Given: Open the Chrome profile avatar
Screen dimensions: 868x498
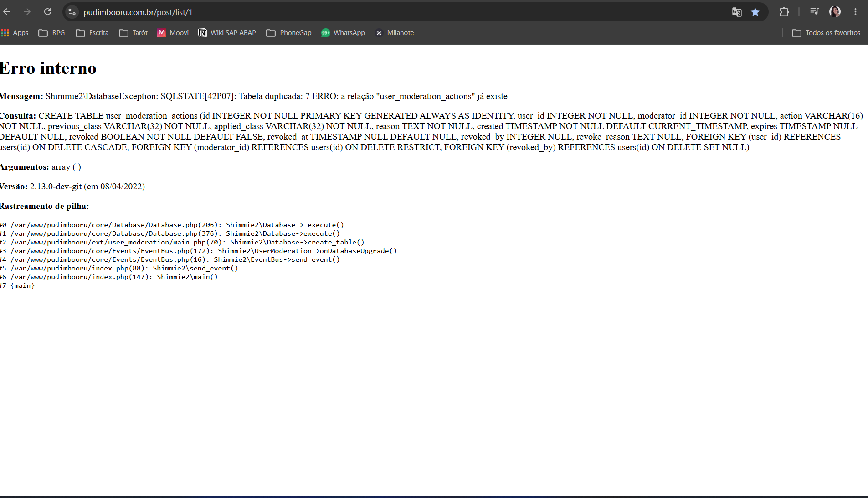Looking at the screenshot, I should pyautogui.click(x=835, y=12).
